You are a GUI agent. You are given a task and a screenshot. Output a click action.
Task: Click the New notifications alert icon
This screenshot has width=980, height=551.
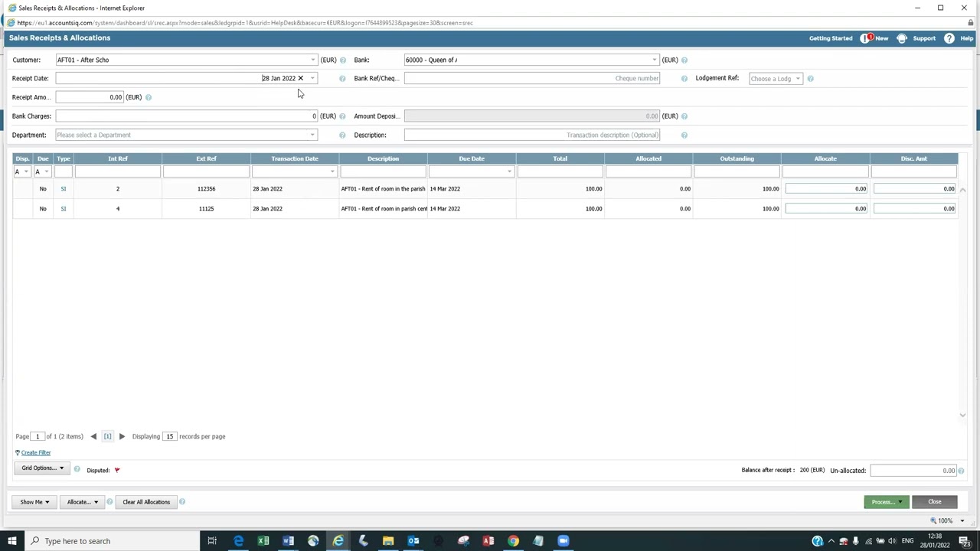867,38
